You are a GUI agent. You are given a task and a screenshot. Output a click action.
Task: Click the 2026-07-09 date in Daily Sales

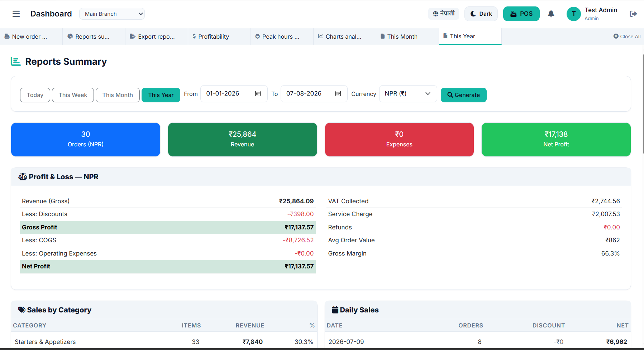point(346,342)
